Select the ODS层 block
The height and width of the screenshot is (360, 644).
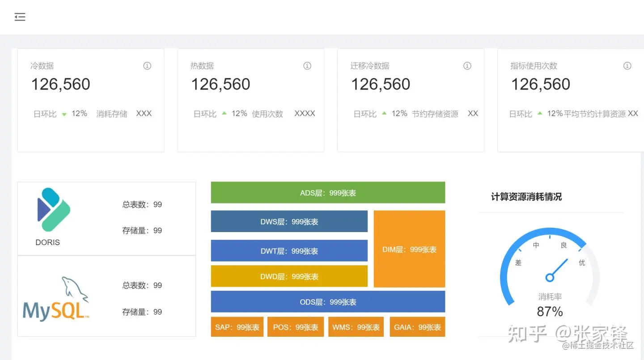click(x=328, y=302)
